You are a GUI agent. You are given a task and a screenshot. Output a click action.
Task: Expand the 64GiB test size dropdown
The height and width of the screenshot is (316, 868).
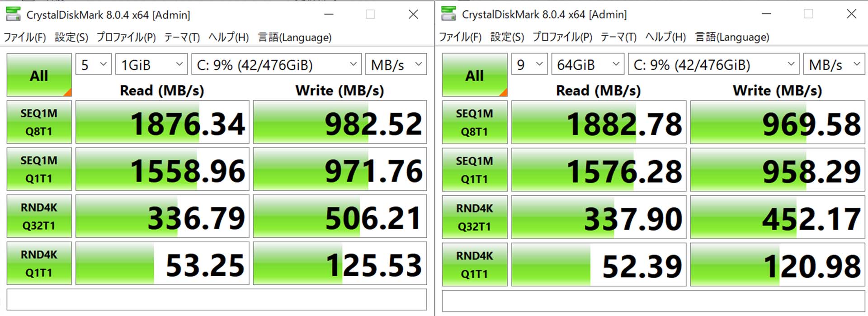coord(587,65)
